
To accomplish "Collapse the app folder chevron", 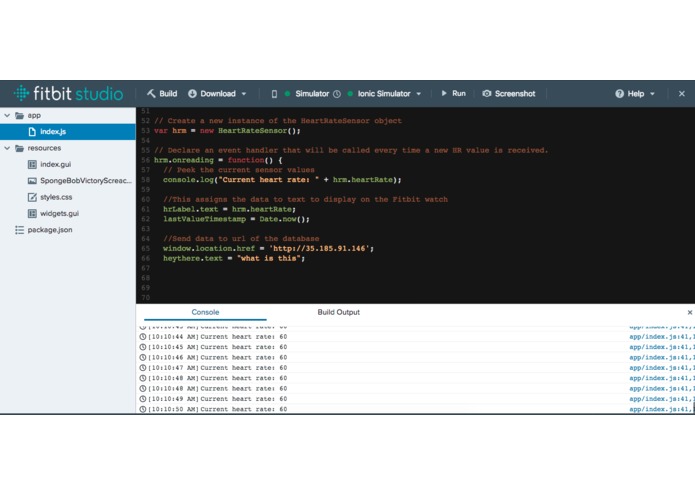I will 7,115.
